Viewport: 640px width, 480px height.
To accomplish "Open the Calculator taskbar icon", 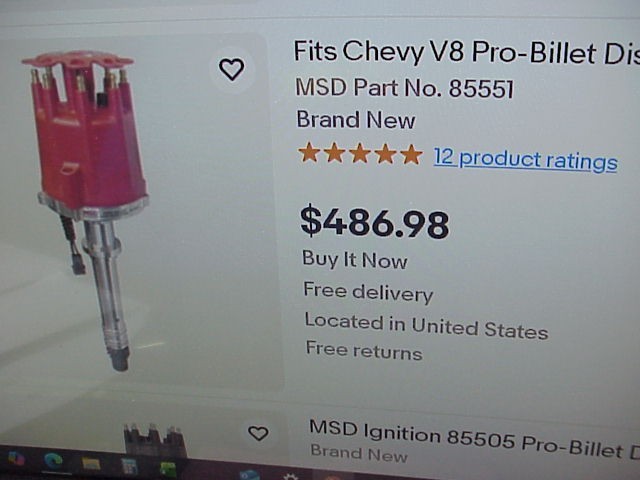I will click(x=130, y=466).
